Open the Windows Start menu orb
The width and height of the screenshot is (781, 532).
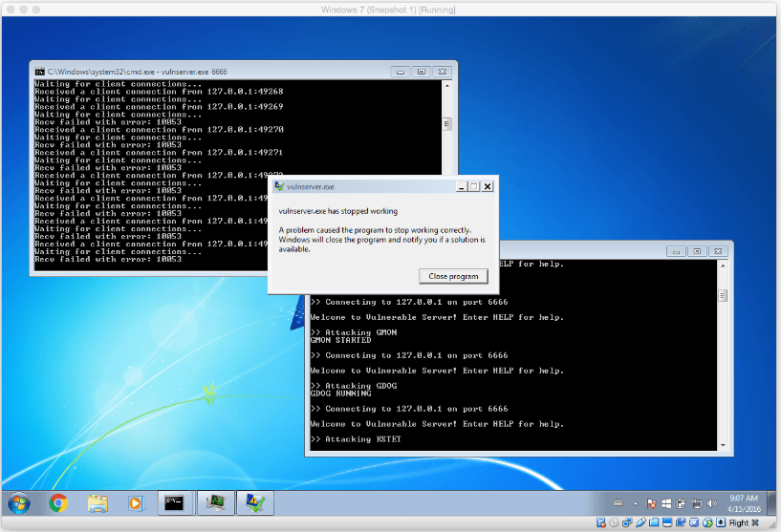pyautogui.click(x=19, y=503)
